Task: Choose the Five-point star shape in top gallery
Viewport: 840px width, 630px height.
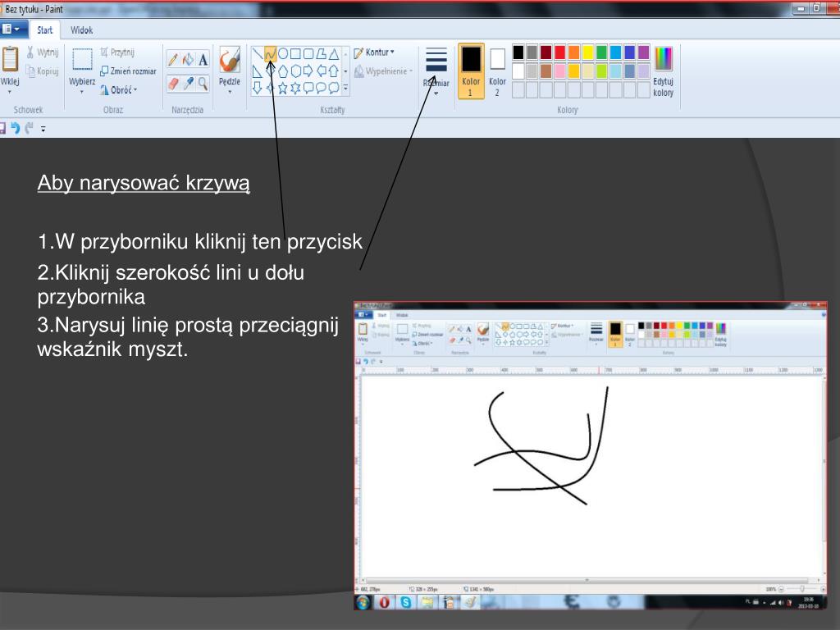Action: click(x=283, y=88)
